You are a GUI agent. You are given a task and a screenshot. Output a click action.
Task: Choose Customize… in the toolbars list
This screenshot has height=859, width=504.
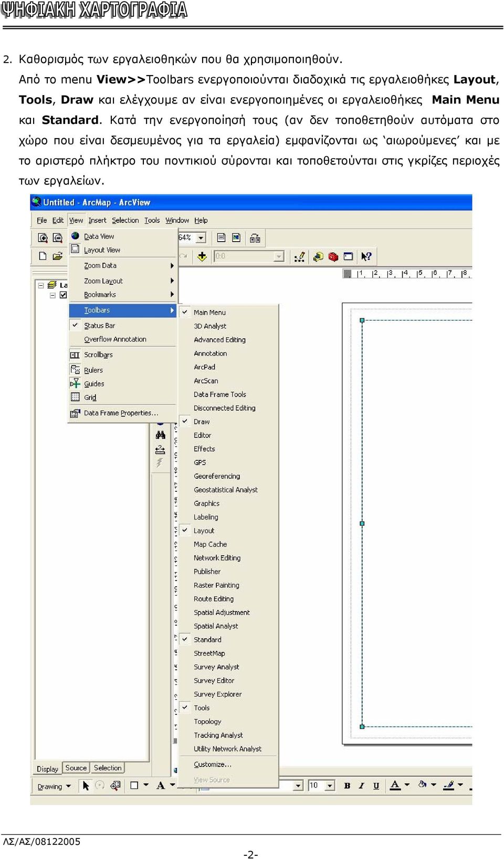pos(228,764)
